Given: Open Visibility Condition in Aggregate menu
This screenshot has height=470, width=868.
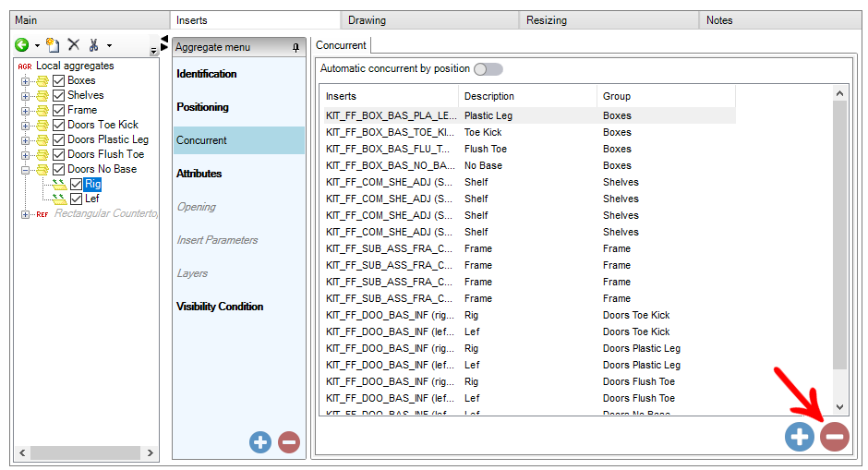Looking at the screenshot, I should click(238, 307).
